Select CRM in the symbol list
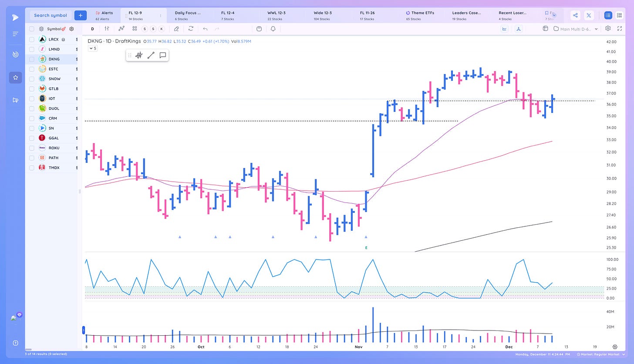Viewport: 634px width, 364px height. [x=51, y=118]
